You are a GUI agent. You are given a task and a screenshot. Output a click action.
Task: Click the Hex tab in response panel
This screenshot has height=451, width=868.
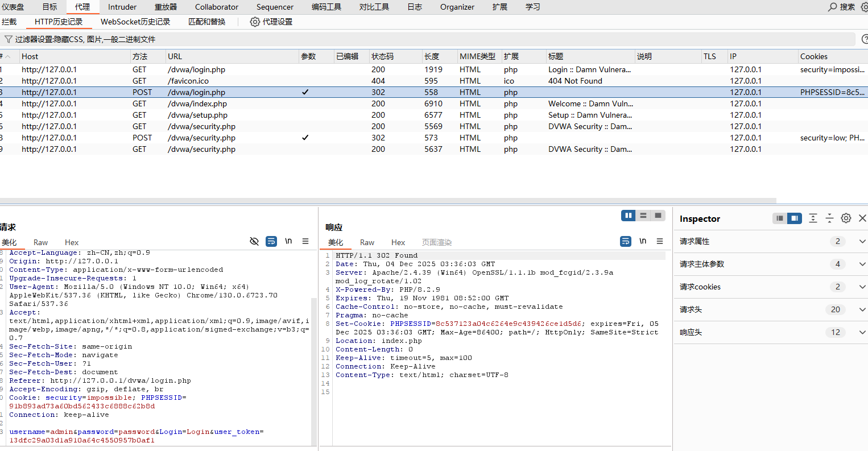click(398, 242)
